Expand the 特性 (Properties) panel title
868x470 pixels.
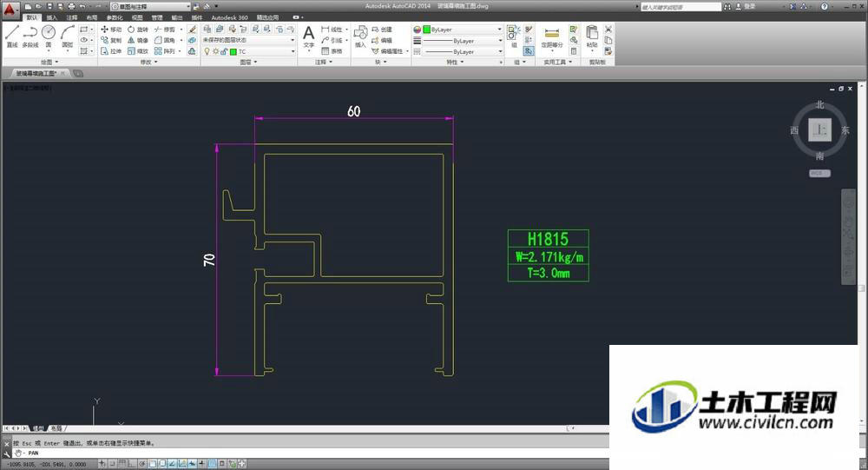(455, 62)
